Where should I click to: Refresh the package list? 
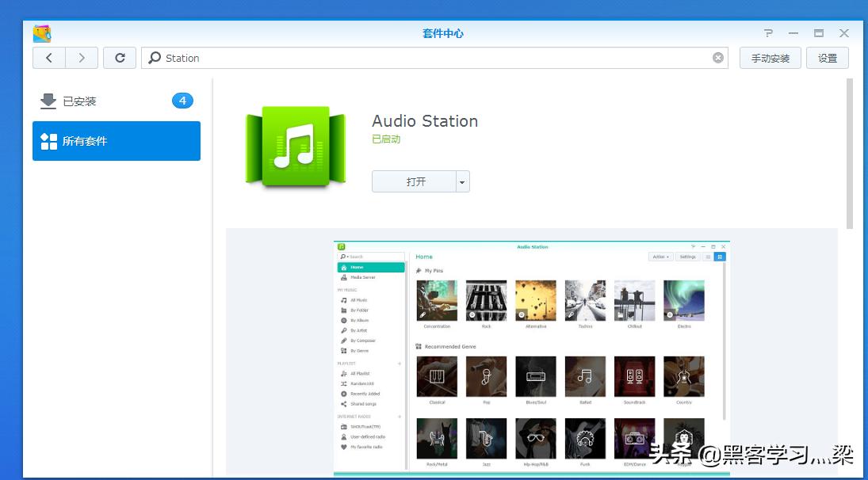coord(120,58)
